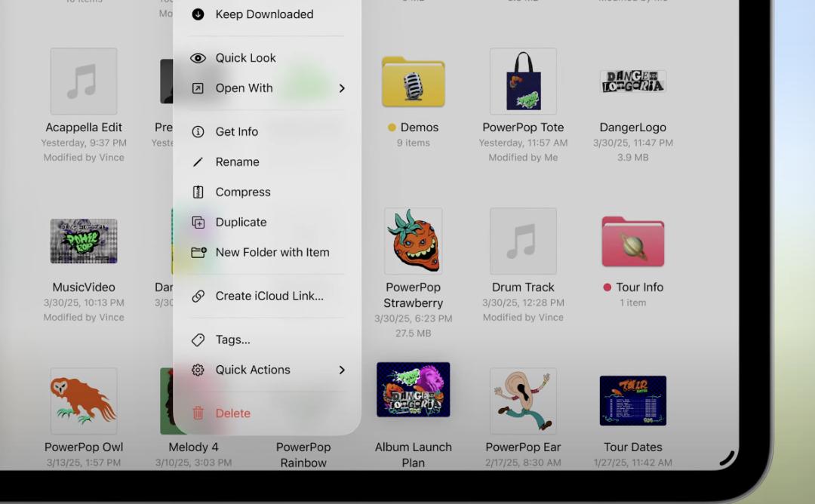The height and width of the screenshot is (504, 815).
Task: Click the "3.9 MB" size under DangerLogo
Action: 633,158
